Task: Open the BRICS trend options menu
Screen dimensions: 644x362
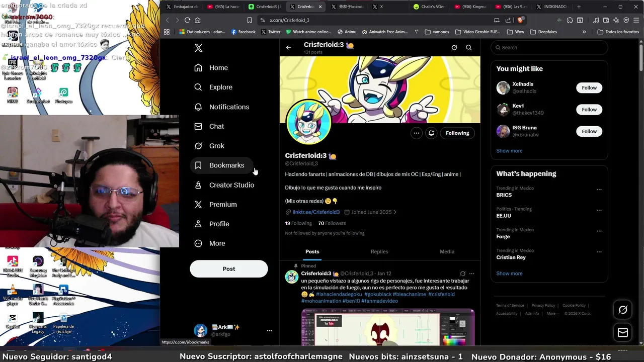Action: (x=599, y=190)
